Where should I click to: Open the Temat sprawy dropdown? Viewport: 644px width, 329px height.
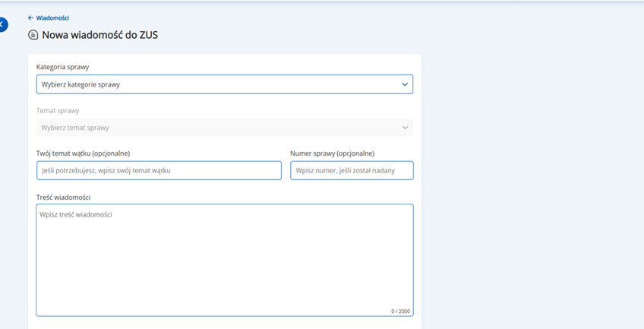tap(224, 128)
